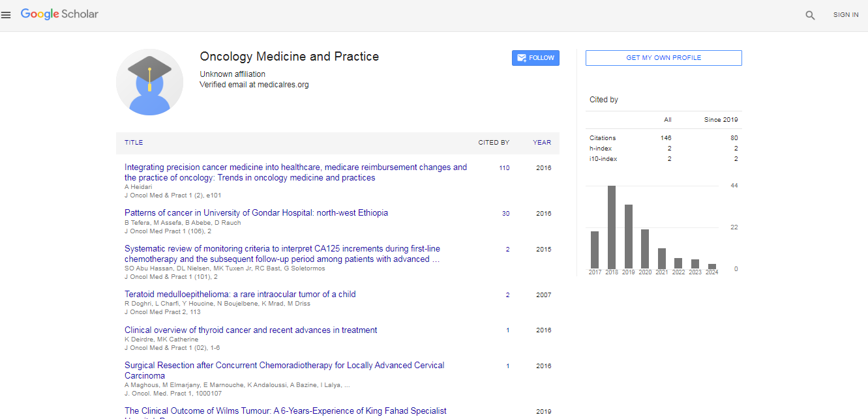Open the Wilms Tumour clinical outcome article
This screenshot has height=419, width=868.
coord(285,411)
